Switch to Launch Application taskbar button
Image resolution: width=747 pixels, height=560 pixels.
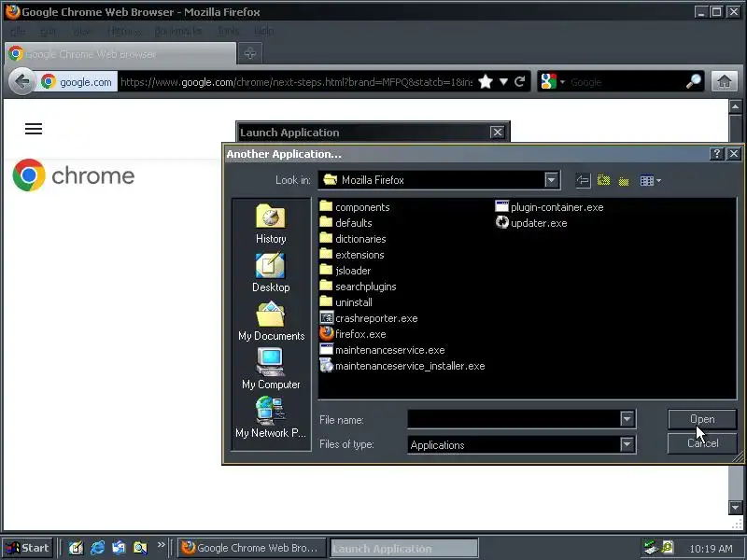(x=404, y=548)
